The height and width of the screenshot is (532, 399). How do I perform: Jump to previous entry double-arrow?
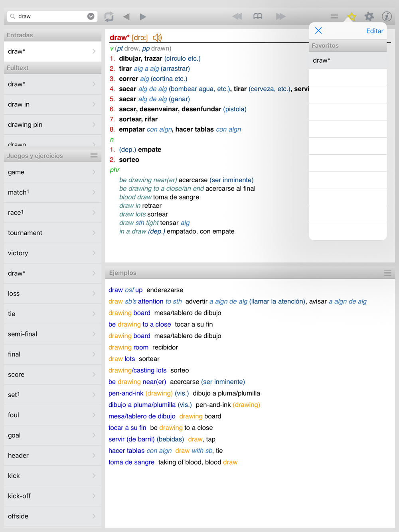(237, 16)
